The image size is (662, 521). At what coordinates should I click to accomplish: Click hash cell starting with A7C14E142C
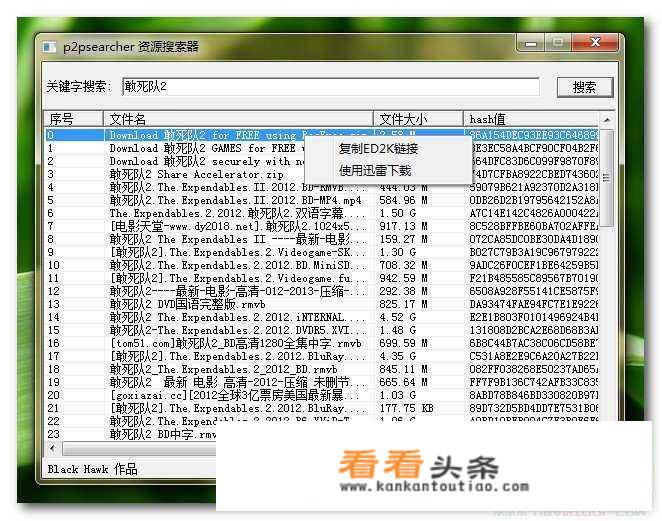(534, 213)
